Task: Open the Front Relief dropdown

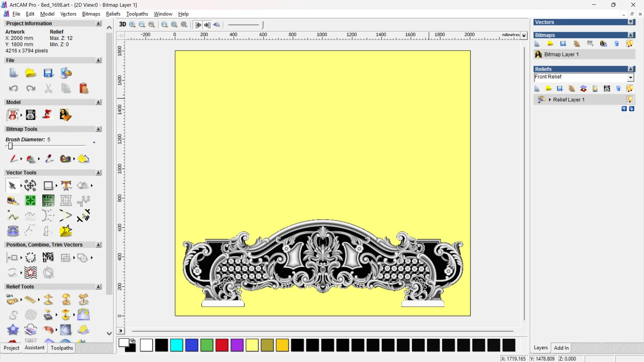Action: pos(630,77)
